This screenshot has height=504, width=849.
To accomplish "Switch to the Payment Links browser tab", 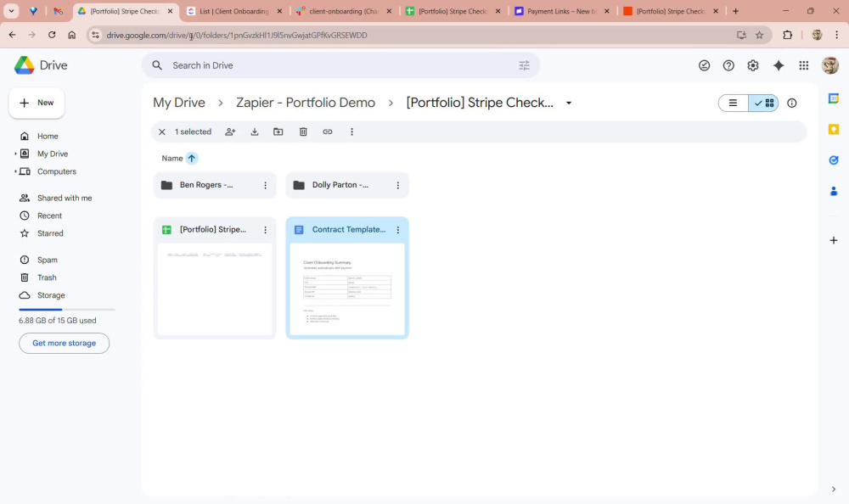I will 561,11.
